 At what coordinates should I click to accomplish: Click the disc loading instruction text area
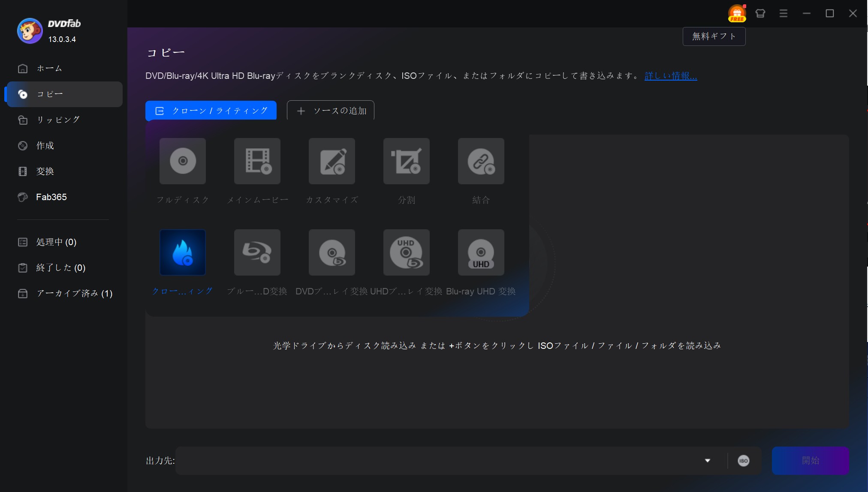pyautogui.click(x=497, y=345)
